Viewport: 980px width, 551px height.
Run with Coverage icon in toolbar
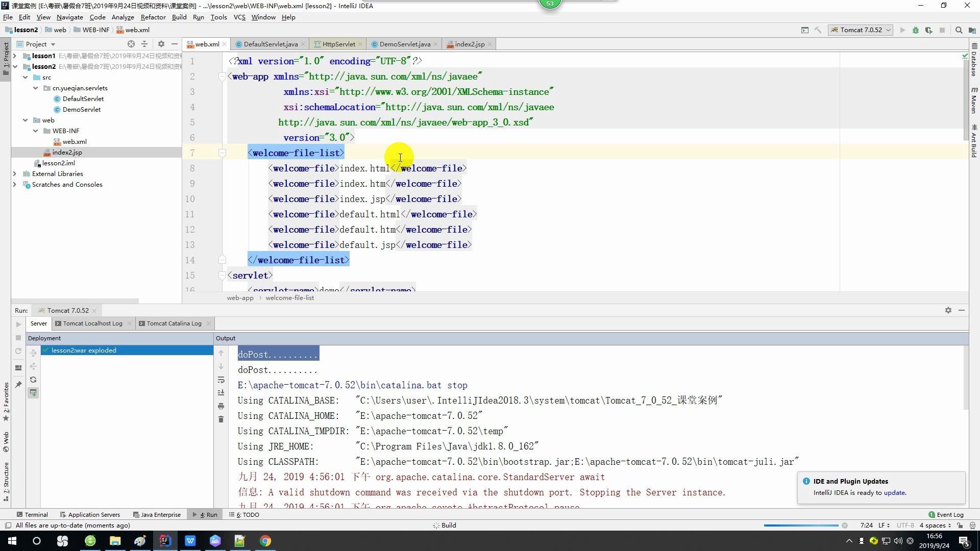[928, 30]
